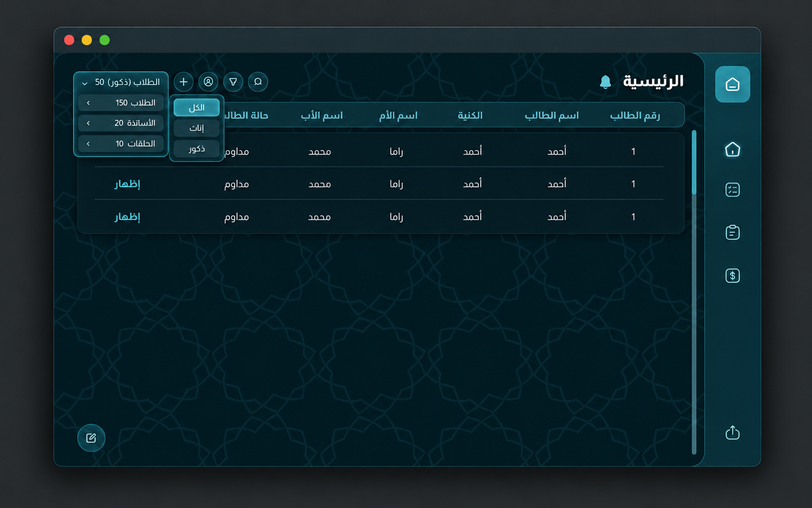Click the vertical scrollbar thumb
The height and width of the screenshot is (508, 812).
click(694, 162)
